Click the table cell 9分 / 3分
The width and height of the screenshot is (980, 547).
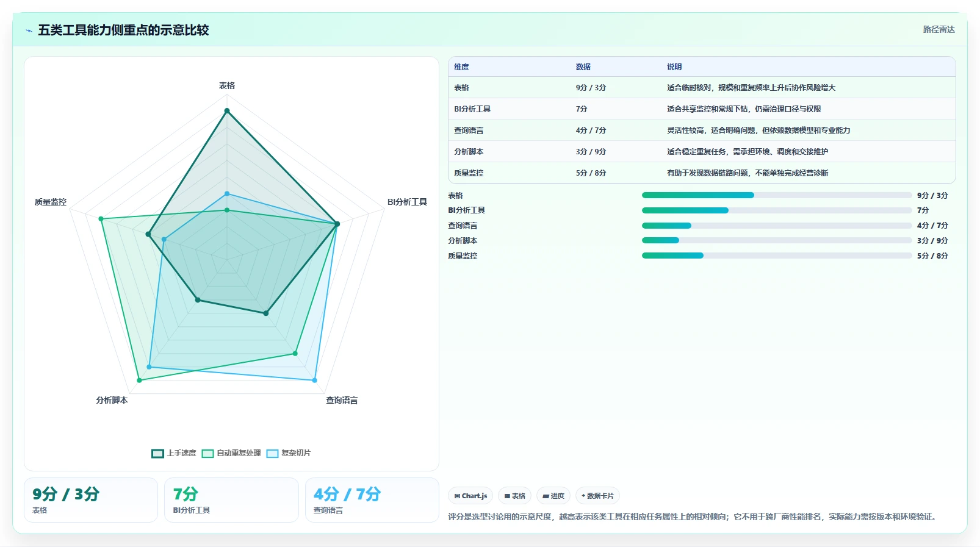[x=591, y=88]
